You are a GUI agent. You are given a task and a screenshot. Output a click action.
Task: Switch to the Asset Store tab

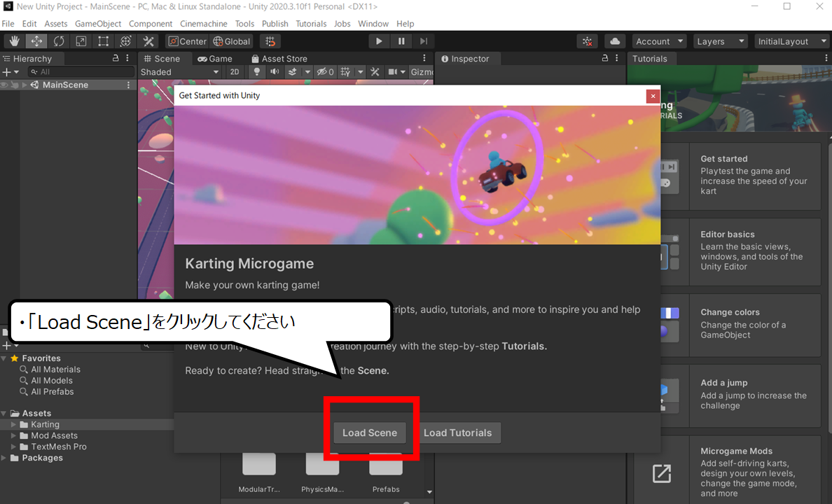coord(279,59)
